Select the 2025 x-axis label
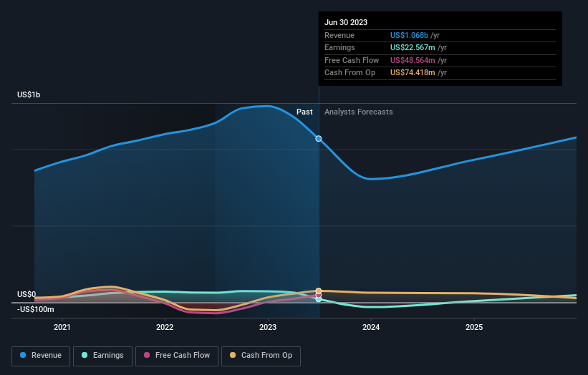This screenshot has height=375, width=588. pos(474,327)
